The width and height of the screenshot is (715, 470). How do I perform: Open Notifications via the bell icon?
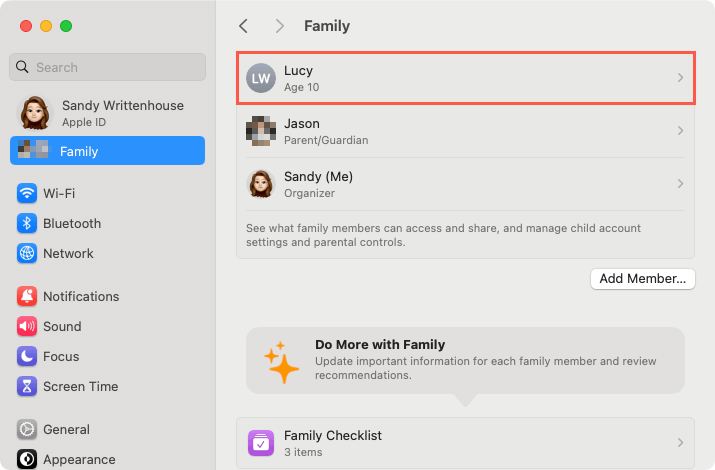click(27, 296)
